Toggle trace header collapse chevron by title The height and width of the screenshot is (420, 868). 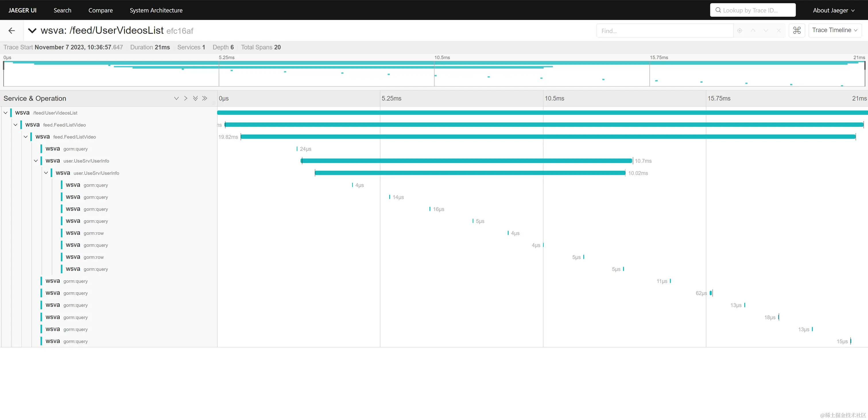tap(32, 31)
